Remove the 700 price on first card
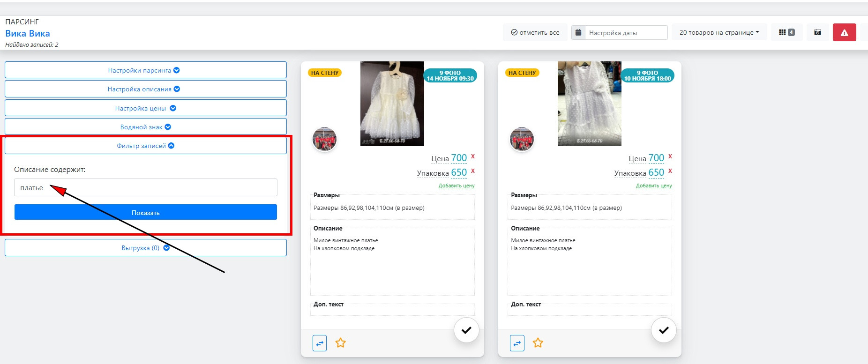This screenshot has width=868, height=364. [x=473, y=156]
